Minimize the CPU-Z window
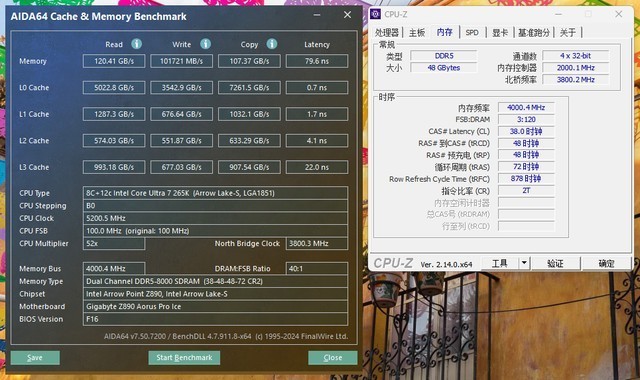640x380 pixels. [x=558, y=14]
